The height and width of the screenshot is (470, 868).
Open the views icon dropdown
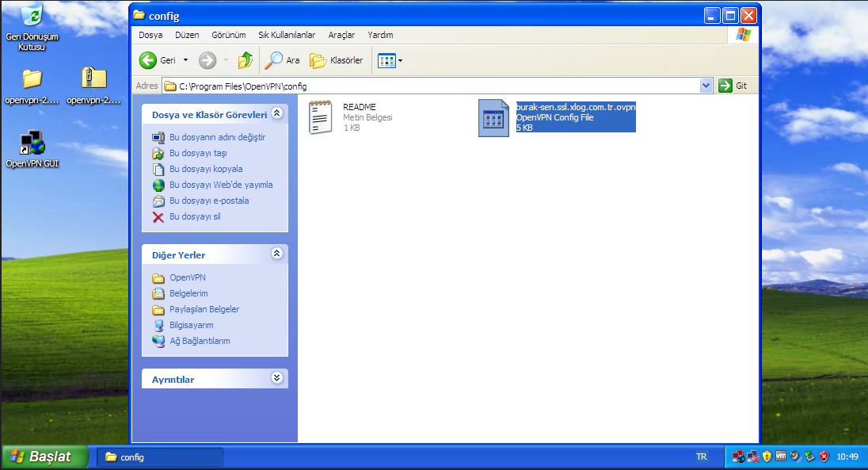[390, 60]
